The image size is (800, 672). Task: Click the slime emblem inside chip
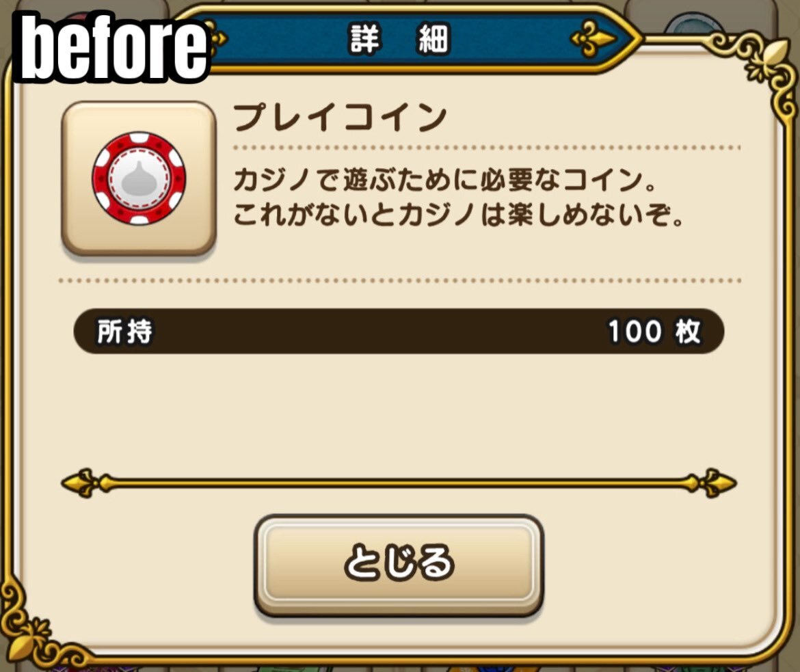point(139,180)
